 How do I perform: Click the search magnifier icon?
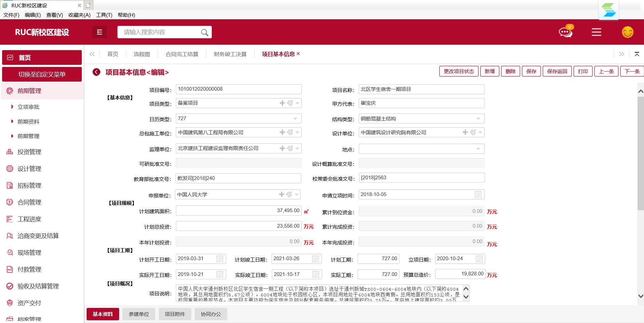click(x=204, y=33)
